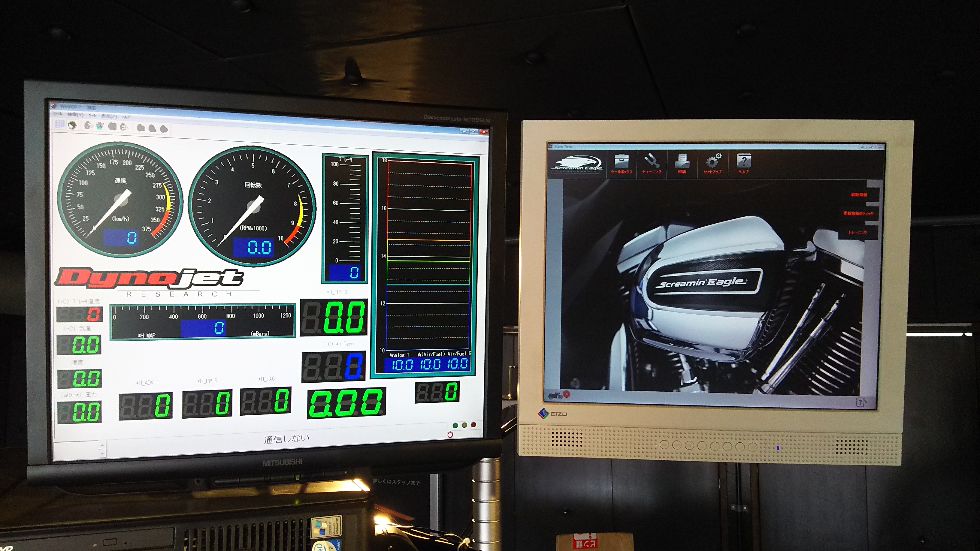Open the ヘルプ menu in WinPEP
The image size is (980, 551).
(126, 117)
